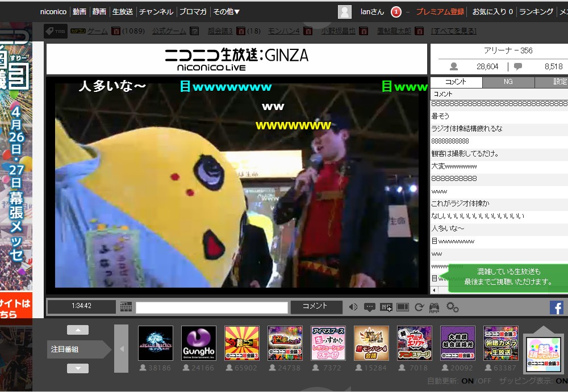
Task: Open the GungHo broadcast thumbnail
Action: (x=199, y=343)
